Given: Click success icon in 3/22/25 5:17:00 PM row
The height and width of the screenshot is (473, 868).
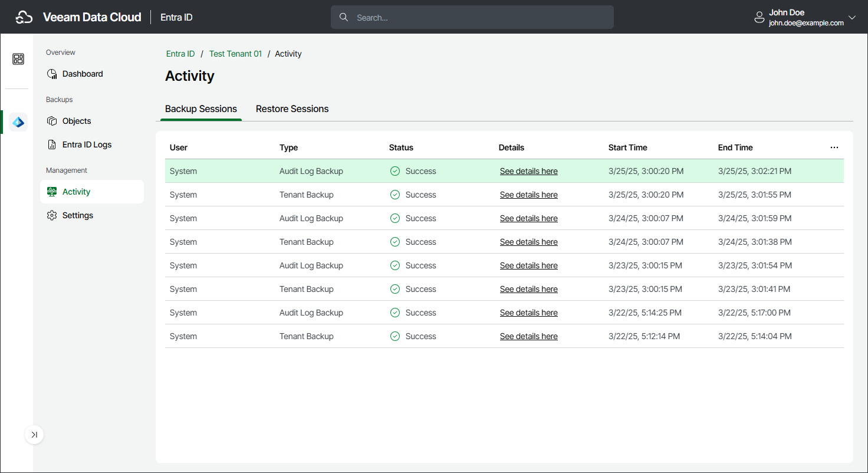Looking at the screenshot, I should click(x=395, y=313).
